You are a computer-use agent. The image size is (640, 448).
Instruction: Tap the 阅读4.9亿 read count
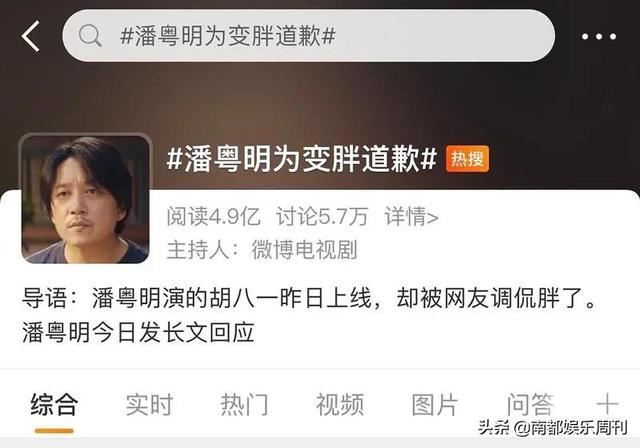(x=213, y=216)
